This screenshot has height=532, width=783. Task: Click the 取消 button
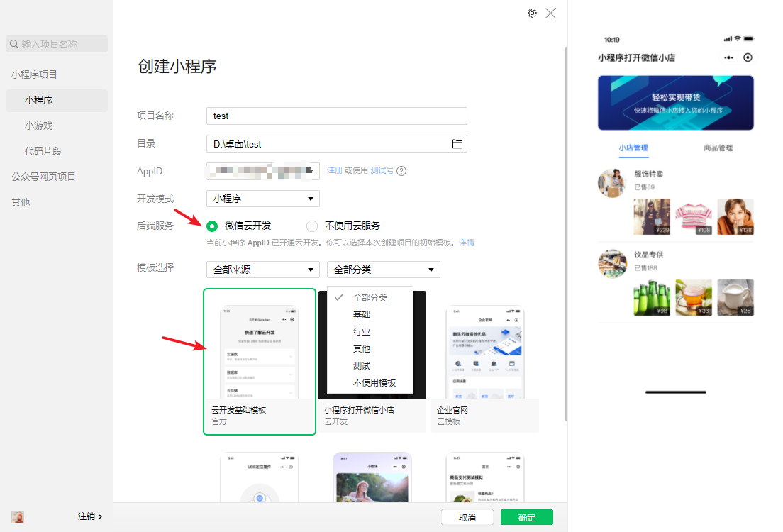click(x=467, y=518)
